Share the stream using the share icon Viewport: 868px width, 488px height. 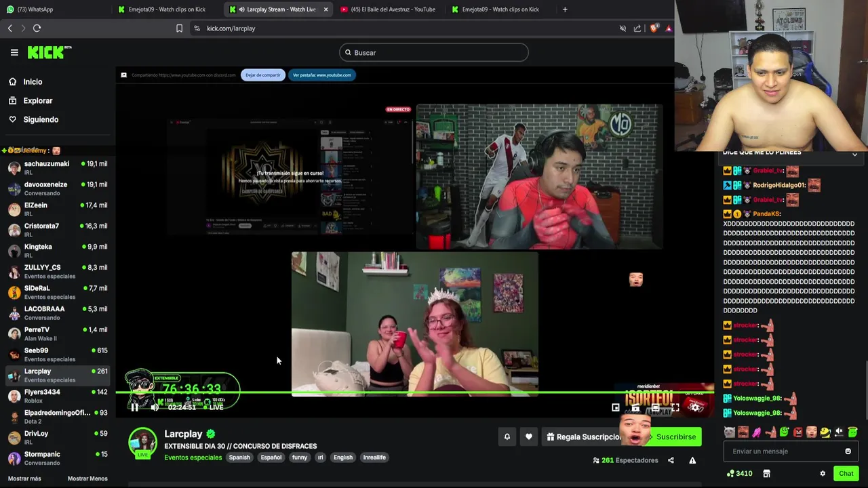[671, 460]
